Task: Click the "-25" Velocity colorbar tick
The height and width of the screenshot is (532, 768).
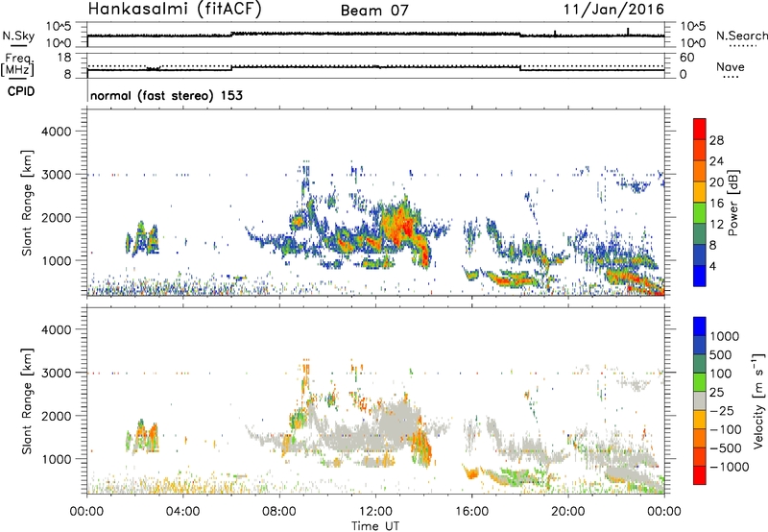Action: (x=722, y=410)
